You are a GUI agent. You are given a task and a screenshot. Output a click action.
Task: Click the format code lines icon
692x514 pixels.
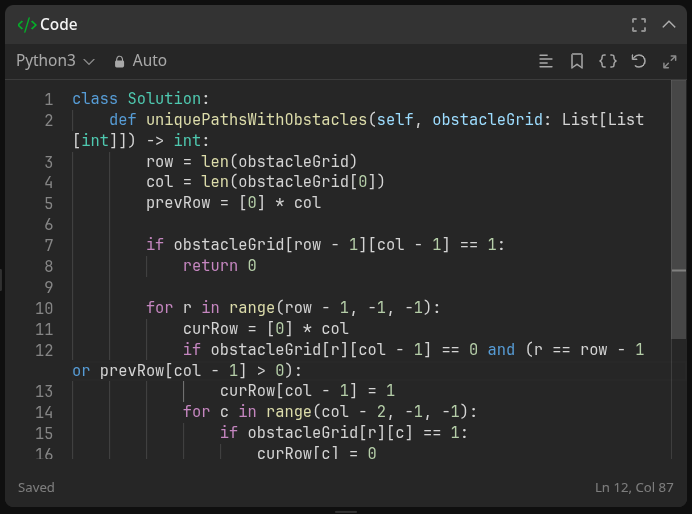(x=546, y=61)
